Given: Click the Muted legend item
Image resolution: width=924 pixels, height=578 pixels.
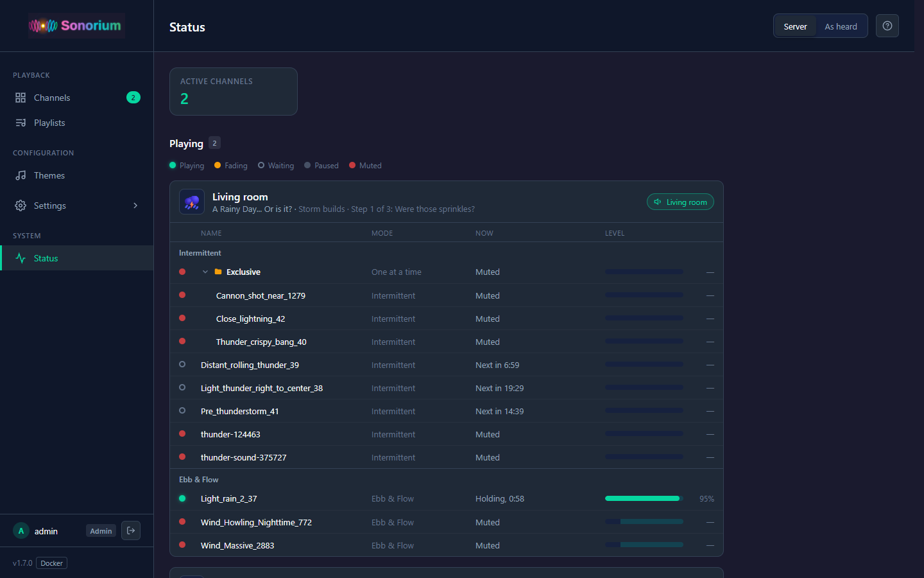Looking at the screenshot, I should click(x=365, y=166).
